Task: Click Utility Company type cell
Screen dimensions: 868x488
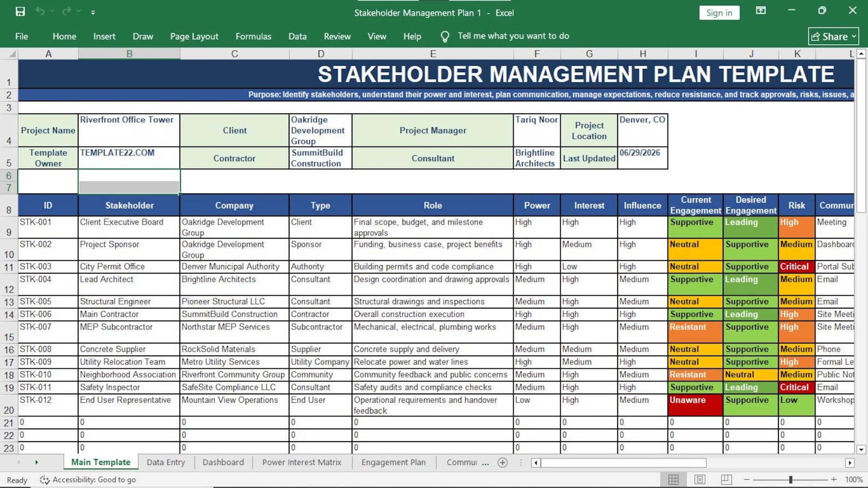Action: (x=320, y=362)
